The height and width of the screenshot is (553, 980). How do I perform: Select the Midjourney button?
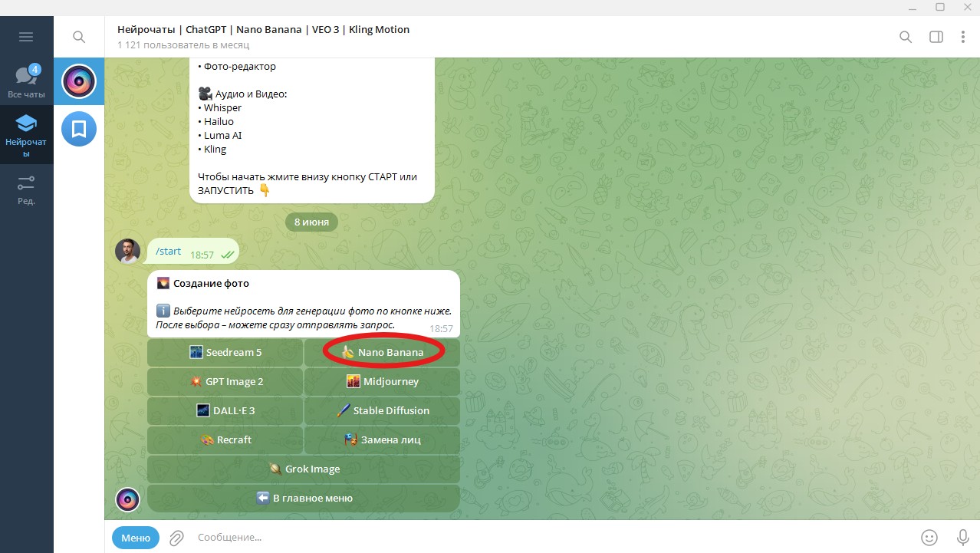point(382,381)
